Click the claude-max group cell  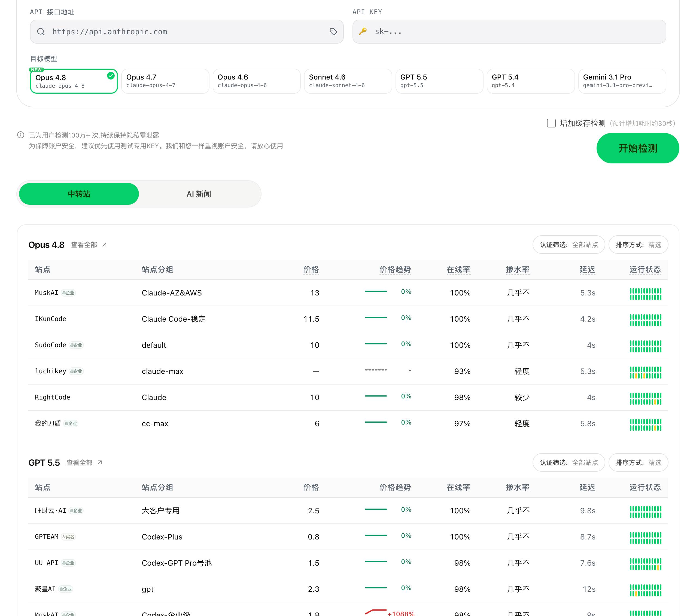(x=162, y=371)
